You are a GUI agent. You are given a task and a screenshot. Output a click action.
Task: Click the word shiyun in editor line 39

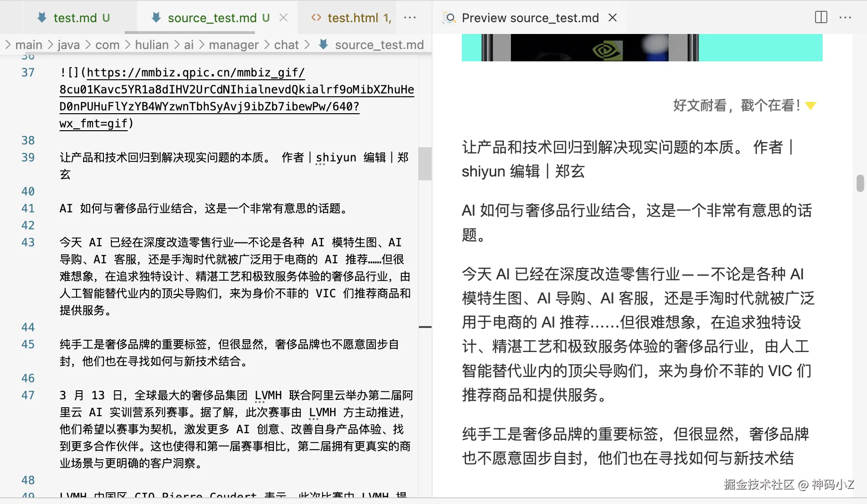pyautogui.click(x=336, y=158)
